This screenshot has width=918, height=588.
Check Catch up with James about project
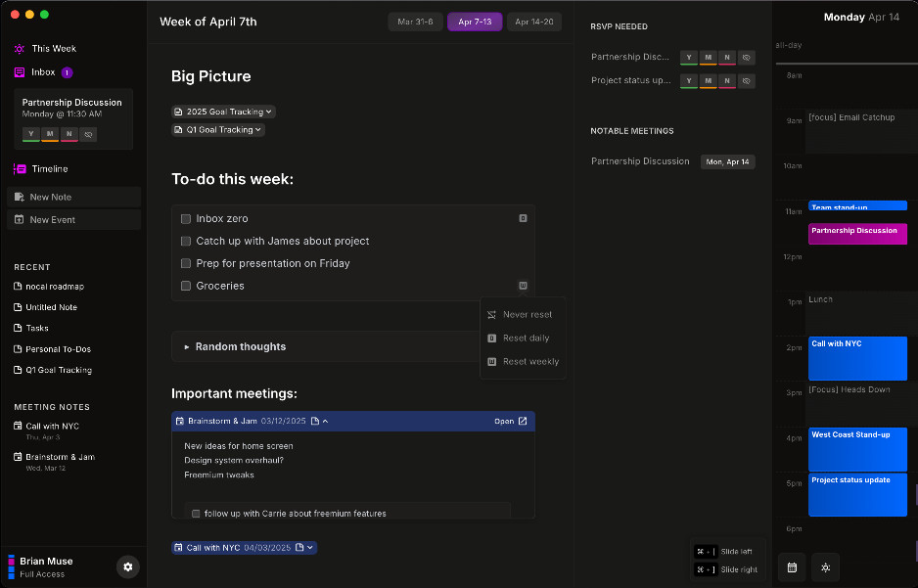(186, 241)
